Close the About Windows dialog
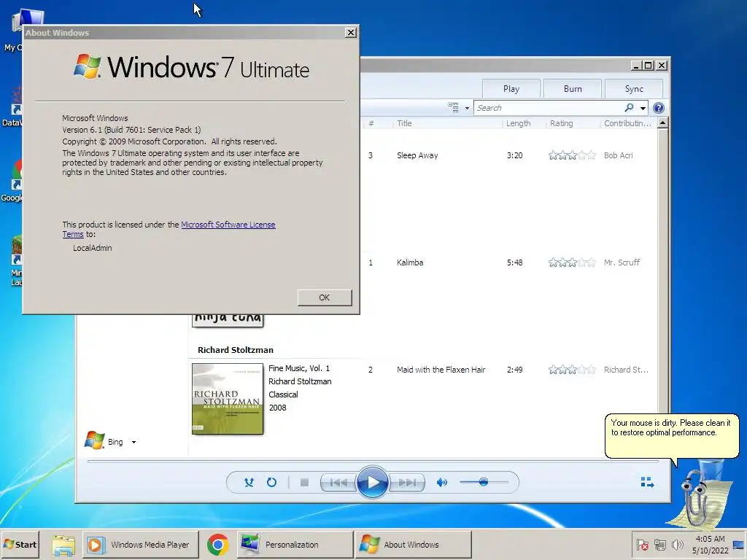Viewport: 747px width, 560px height. click(351, 32)
